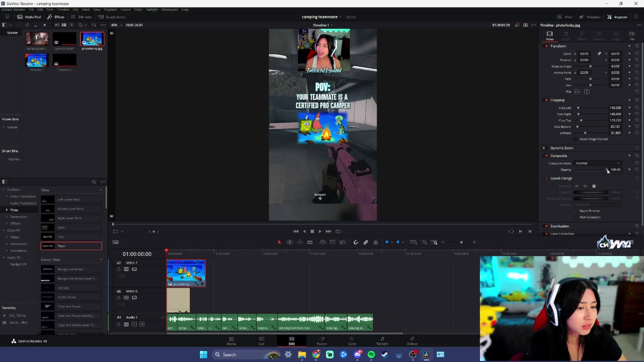The height and width of the screenshot is (362, 644).
Task: Open viewer zoom percentage dropdown
Action: coord(116,25)
